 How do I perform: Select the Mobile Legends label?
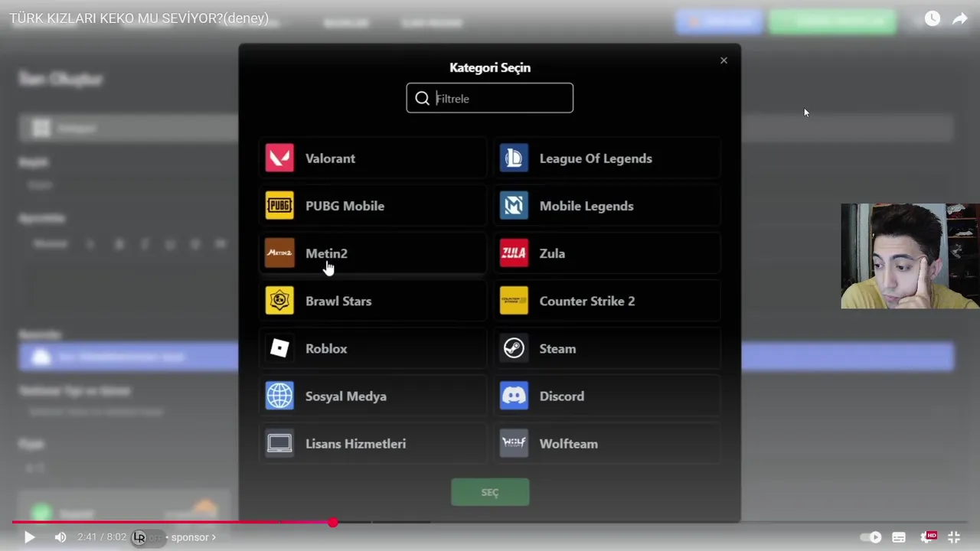pos(586,206)
